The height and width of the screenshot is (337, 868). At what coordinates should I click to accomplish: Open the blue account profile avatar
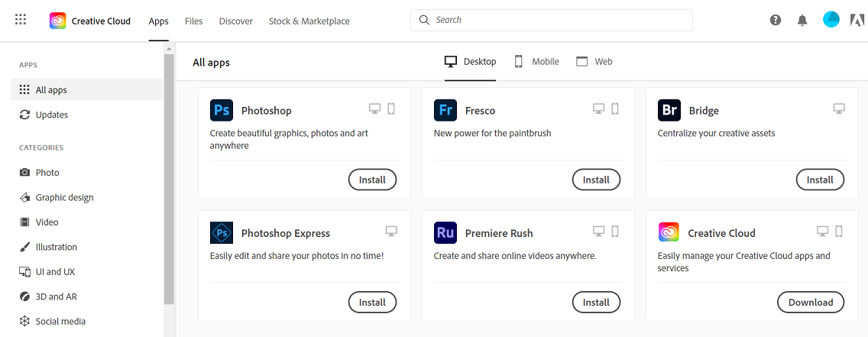831,20
